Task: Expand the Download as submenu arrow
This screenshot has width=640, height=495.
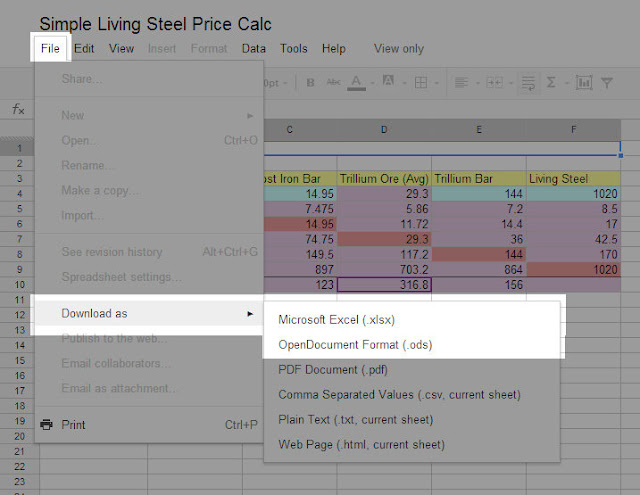Action: 250,313
